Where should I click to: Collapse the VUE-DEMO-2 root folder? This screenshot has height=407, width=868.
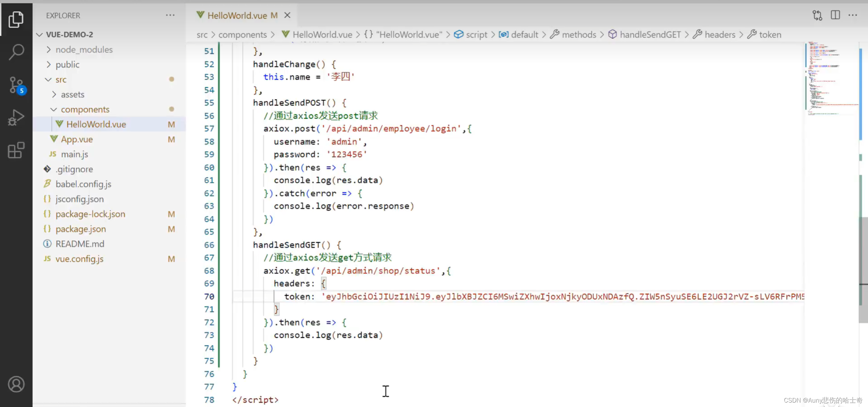[69, 35]
